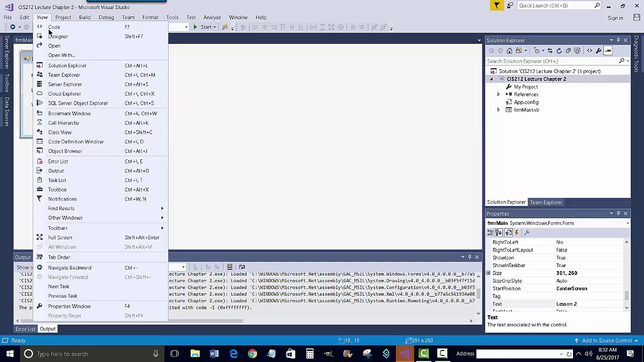This screenshot has height=362, width=644.
Task: Select Full Screen from View menu
Action: point(101,238)
